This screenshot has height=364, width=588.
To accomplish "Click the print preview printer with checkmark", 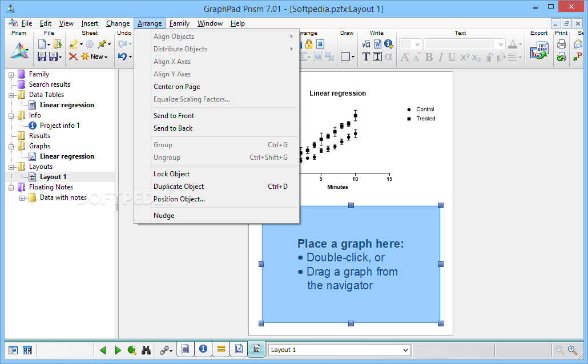I will (x=561, y=56).
